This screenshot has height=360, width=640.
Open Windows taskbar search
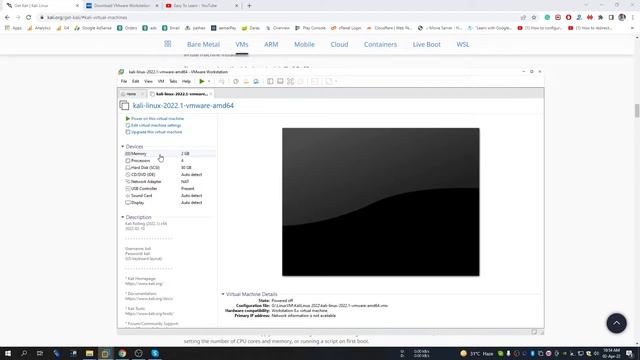(x=24, y=353)
